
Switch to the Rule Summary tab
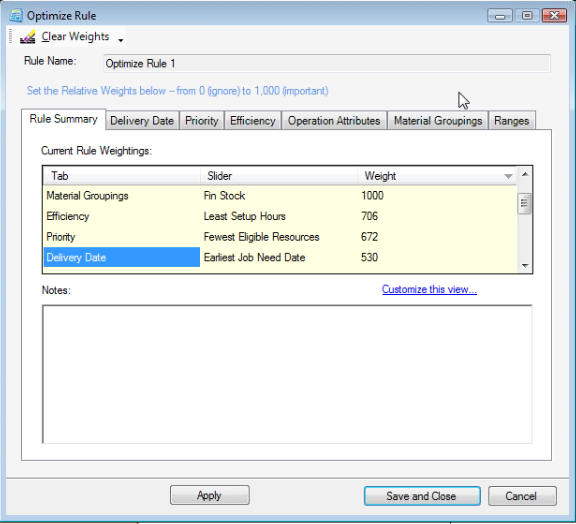point(64,119)
